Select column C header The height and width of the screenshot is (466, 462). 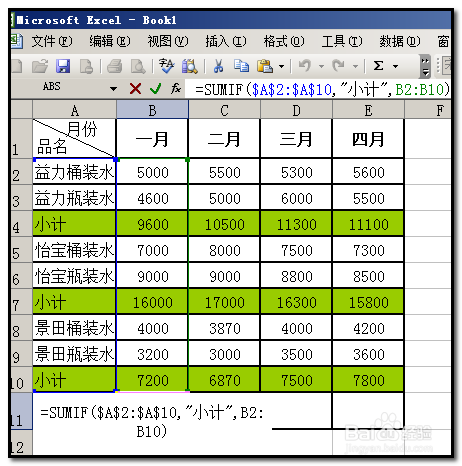coord(224,110)
